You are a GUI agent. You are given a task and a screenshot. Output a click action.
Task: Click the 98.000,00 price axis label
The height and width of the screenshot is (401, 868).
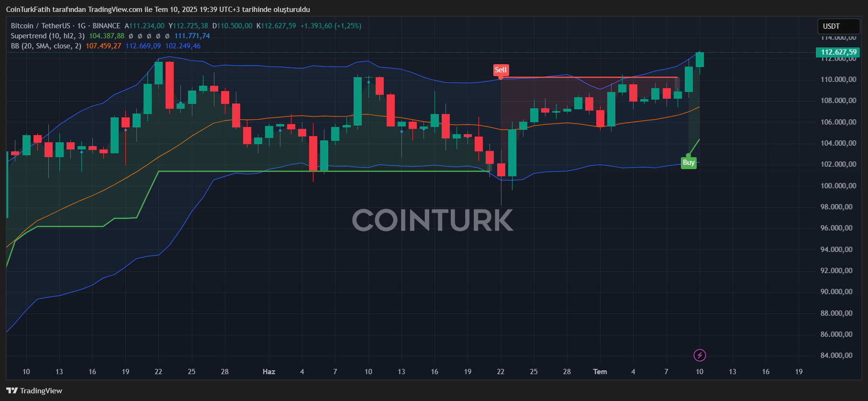[x=836, y=207]
